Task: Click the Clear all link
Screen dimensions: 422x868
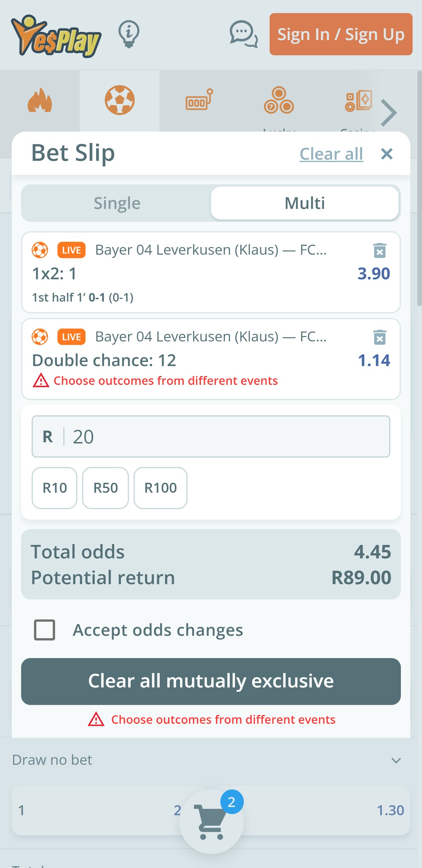Action: point(331,154)
